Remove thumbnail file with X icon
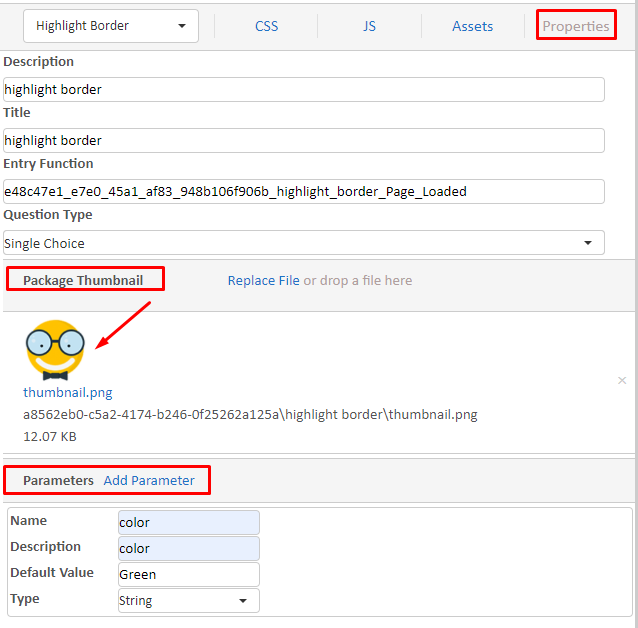This screenshot has height=628, width=638. point(622,381)
